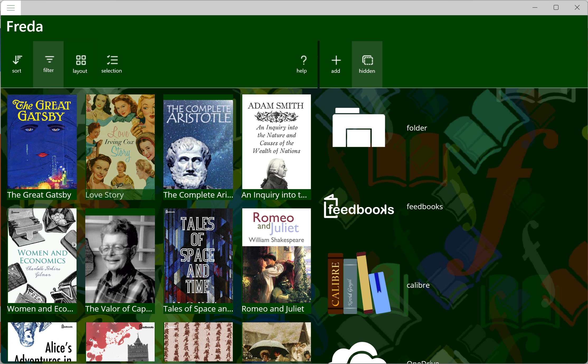This screenshot has width=588, height=364.
Task: Open the hamburger menu
Action: [x=11, y=8]
